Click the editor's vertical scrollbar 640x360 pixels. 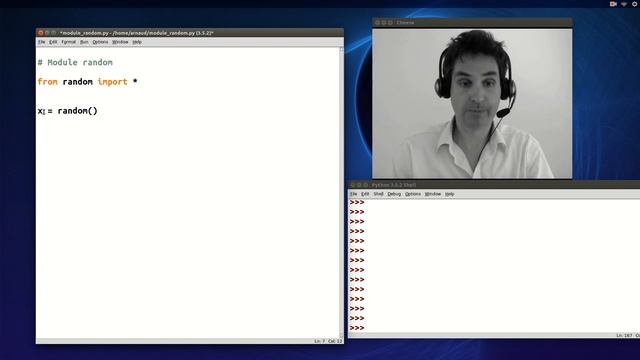(x=342, y=192)
